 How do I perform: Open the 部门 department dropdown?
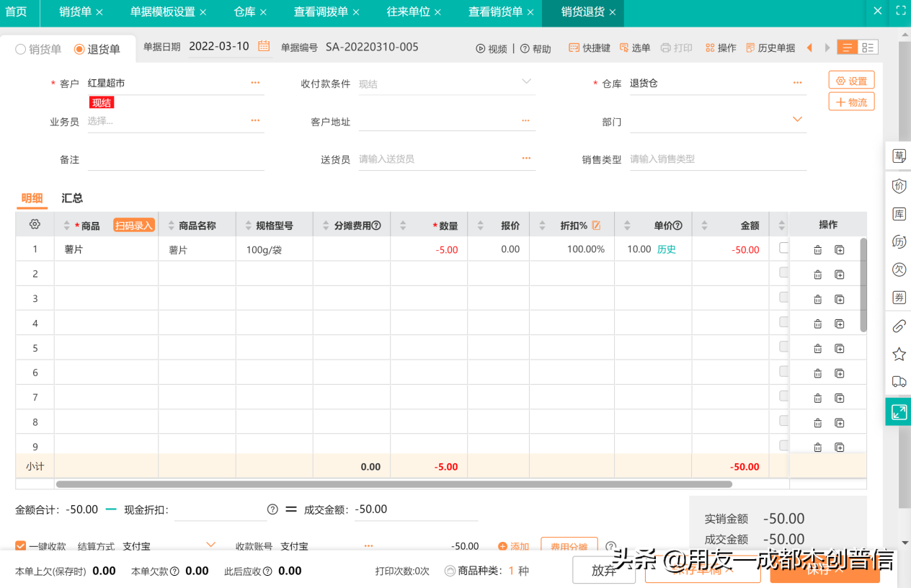point(797,120)
